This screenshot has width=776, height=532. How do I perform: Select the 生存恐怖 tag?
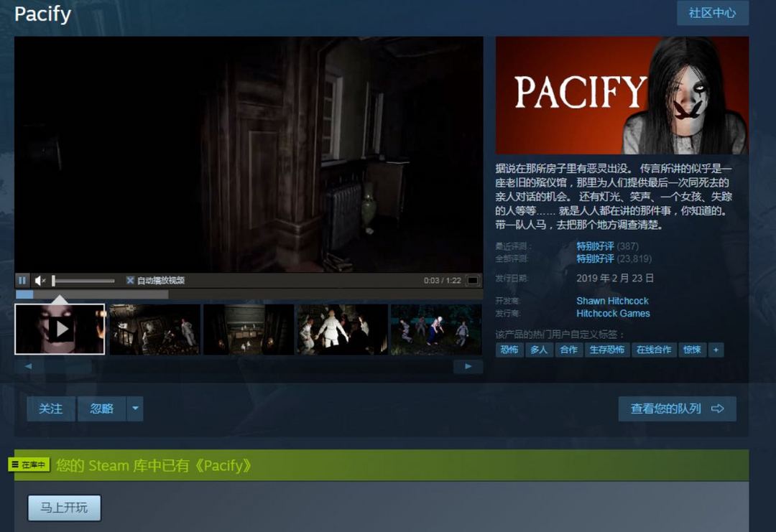point(606,350)
